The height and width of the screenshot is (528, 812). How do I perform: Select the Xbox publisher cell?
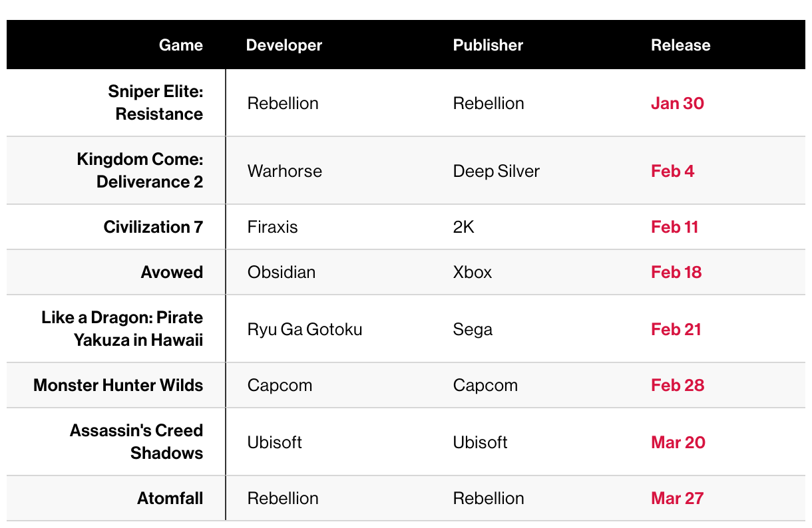472,272
